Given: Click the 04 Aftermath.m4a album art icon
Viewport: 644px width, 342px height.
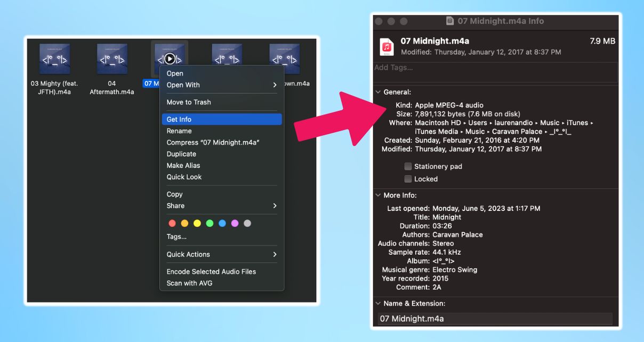Looking at the screenshot, I should pos(111,59).
